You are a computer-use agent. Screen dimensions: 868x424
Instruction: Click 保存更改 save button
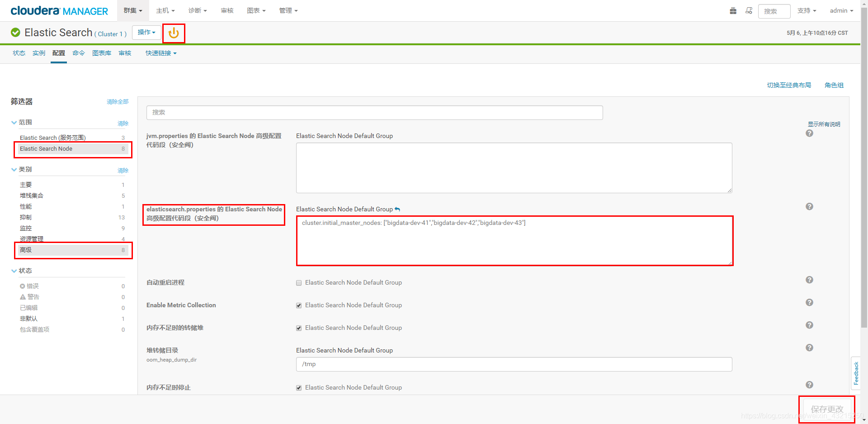(x=827, y=409)
